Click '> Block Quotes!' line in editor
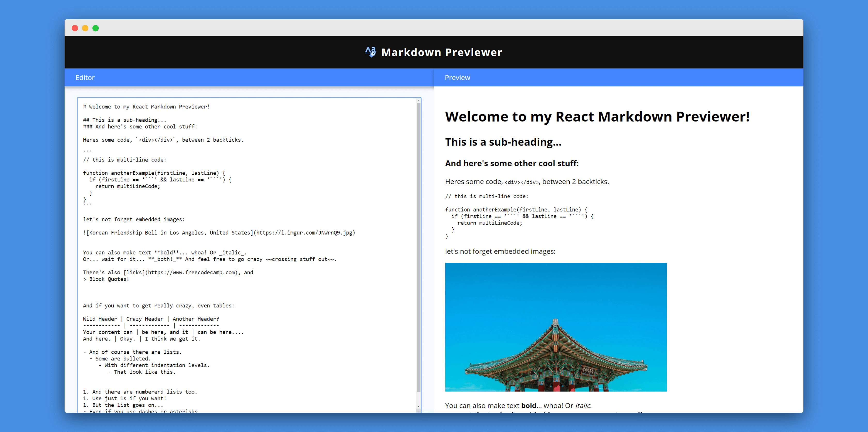This screenshot has width=868, height=432. coord(106,279)
